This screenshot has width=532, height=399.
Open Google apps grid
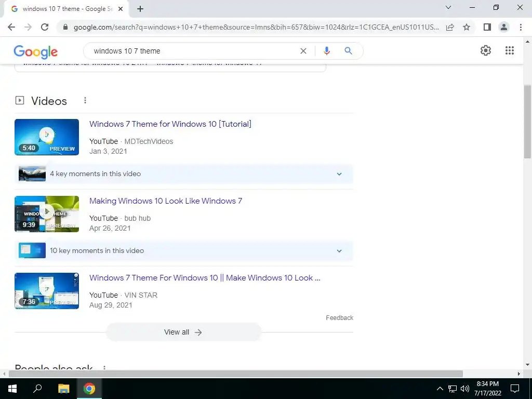tap(510, 50)
